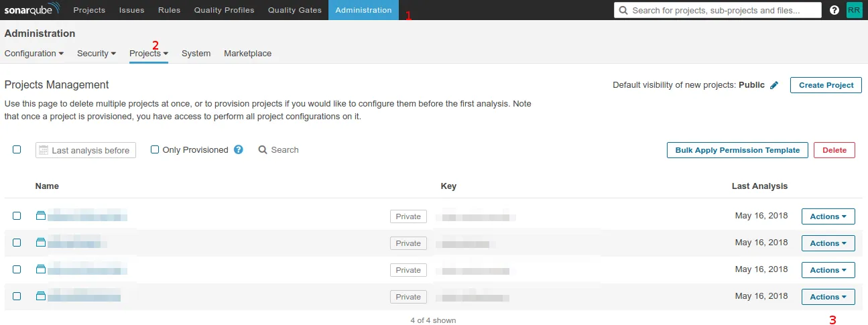
Task: Click the calendar icon in date filter
Action: [x=44, y=150]
